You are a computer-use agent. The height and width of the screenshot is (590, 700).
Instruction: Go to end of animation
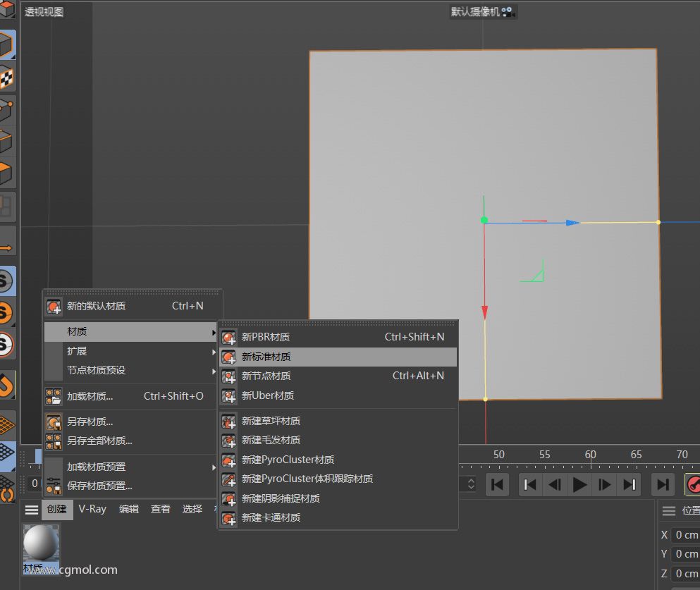click(x=663, y=485)
